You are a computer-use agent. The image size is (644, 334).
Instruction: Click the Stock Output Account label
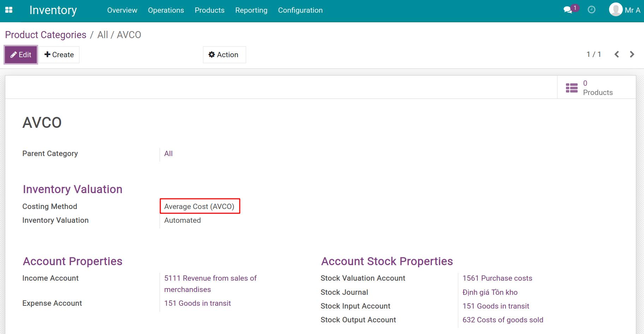(x=358, y=320)
